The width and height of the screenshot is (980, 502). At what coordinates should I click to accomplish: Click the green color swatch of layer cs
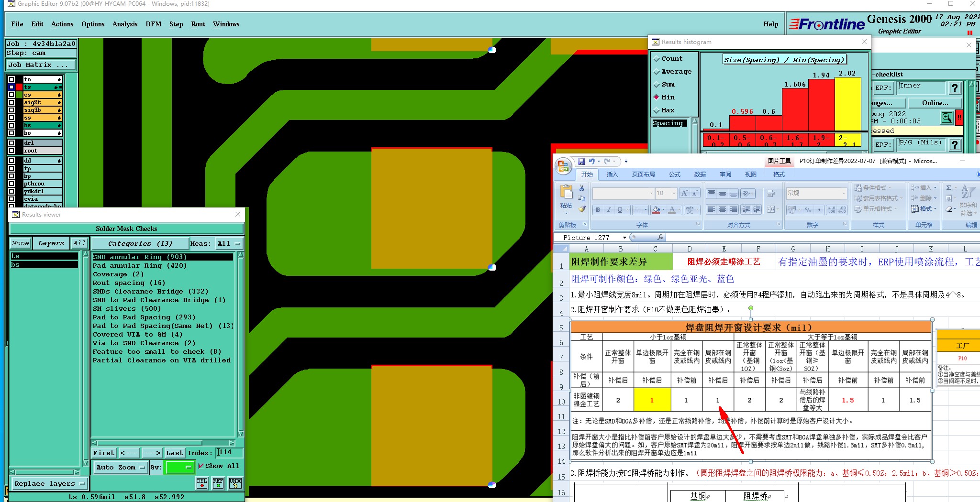[x=19, y=95]
